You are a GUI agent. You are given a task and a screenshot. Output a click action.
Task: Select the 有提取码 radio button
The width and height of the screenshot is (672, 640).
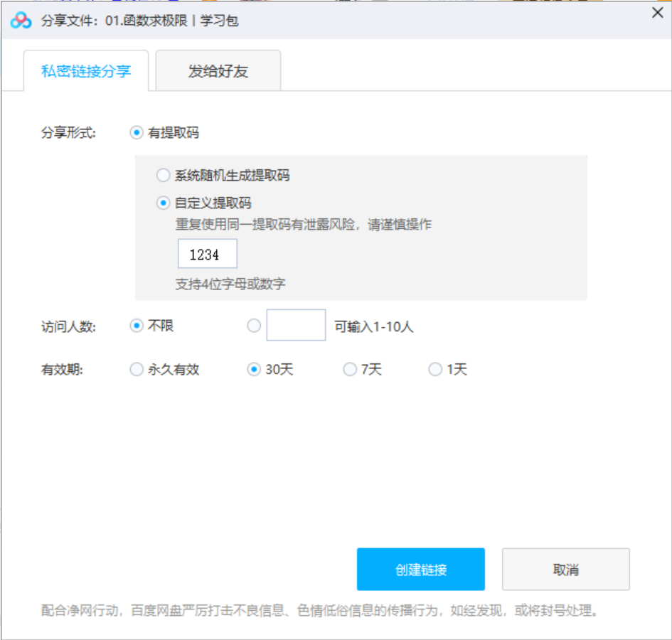click(x=137, y=132)
